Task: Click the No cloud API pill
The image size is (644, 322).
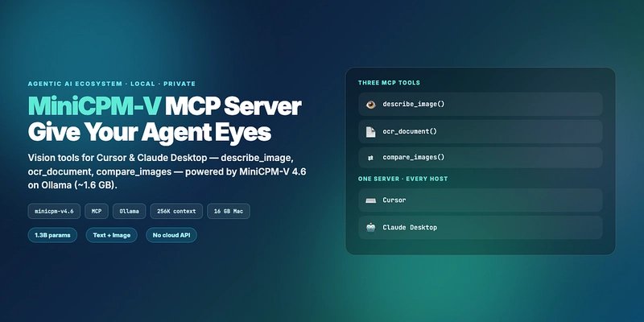Action: point(171,235)
